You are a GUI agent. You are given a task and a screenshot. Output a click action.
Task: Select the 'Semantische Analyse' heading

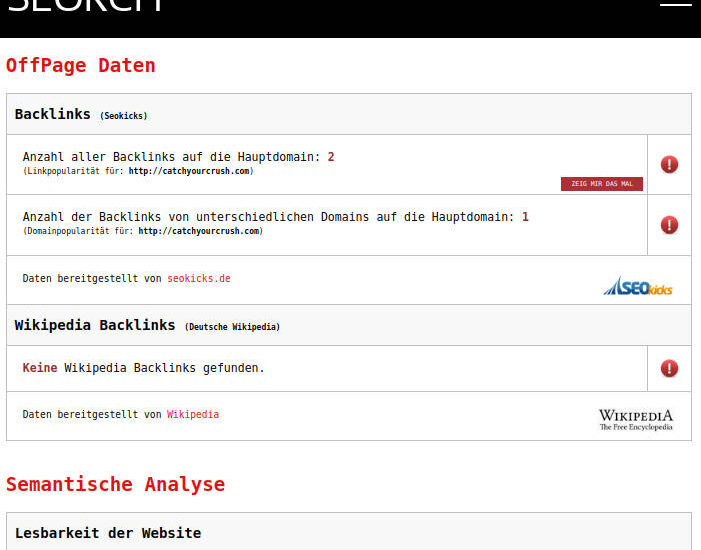[x=115, y=484]
